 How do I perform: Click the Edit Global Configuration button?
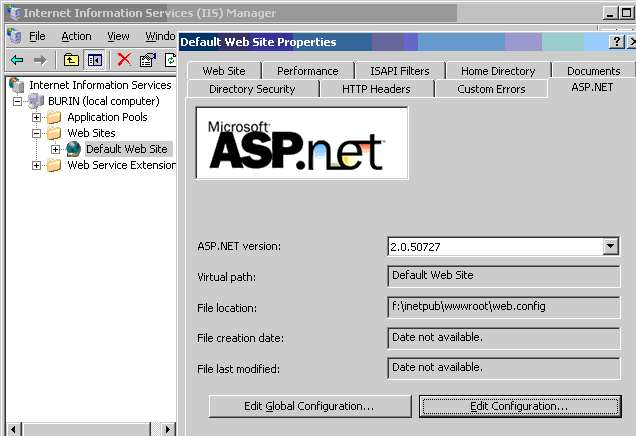[x=310, y=406]
